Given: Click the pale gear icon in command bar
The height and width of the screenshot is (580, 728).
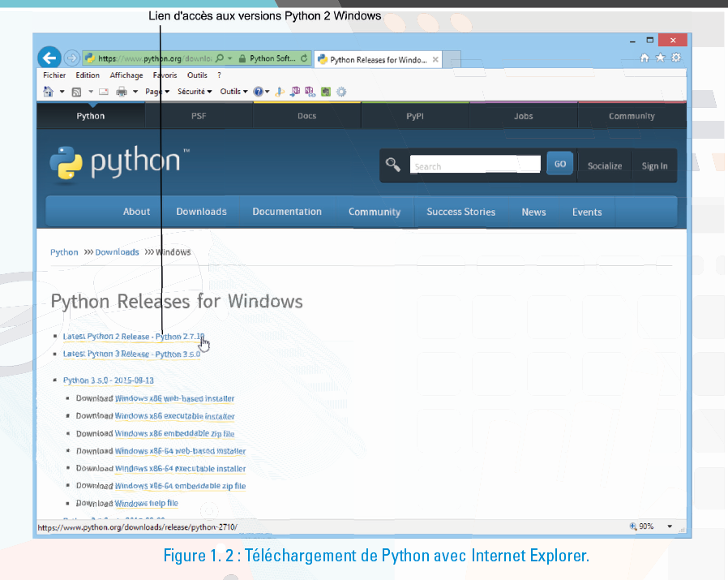Looking at the screenshot, I should (341, 92).
